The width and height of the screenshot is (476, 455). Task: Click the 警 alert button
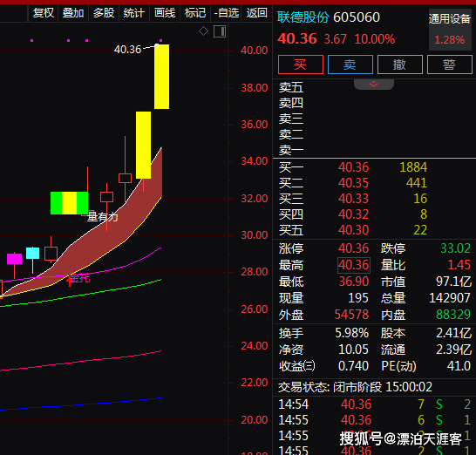click(450, 65)
